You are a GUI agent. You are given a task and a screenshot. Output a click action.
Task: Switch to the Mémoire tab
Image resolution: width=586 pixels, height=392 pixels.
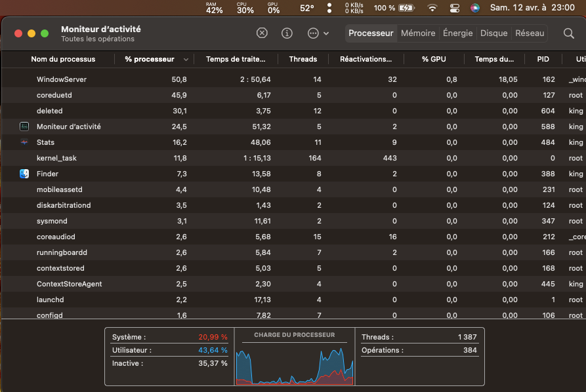point(418,33)
